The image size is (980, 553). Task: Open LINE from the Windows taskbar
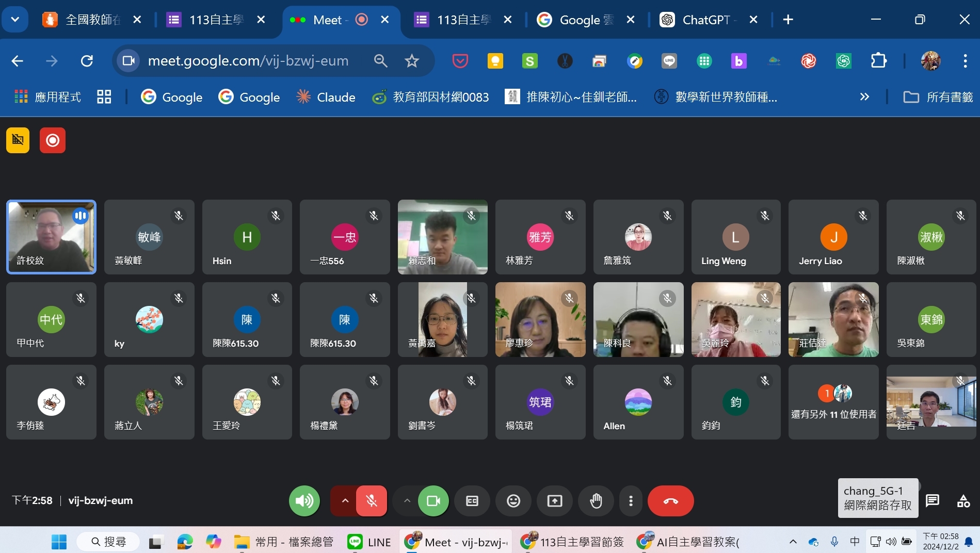tap(369, 542)
